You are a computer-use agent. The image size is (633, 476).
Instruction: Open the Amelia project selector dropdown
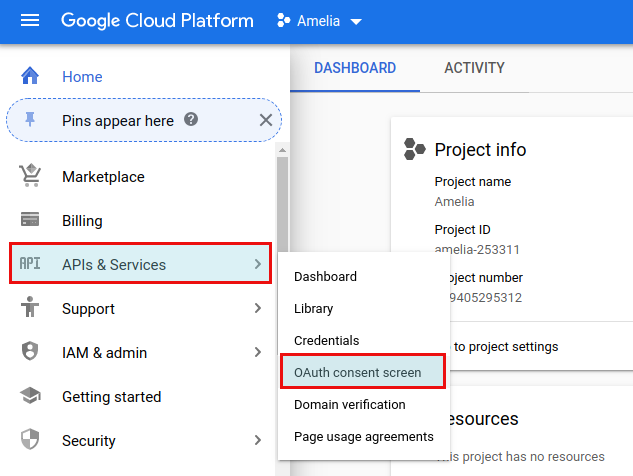320,22
